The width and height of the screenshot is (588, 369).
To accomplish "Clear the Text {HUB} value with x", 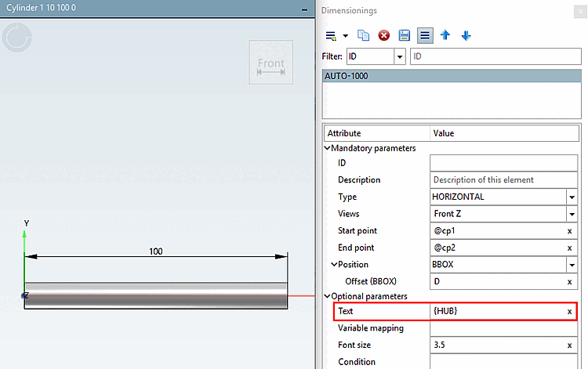I will pos(569,311).
